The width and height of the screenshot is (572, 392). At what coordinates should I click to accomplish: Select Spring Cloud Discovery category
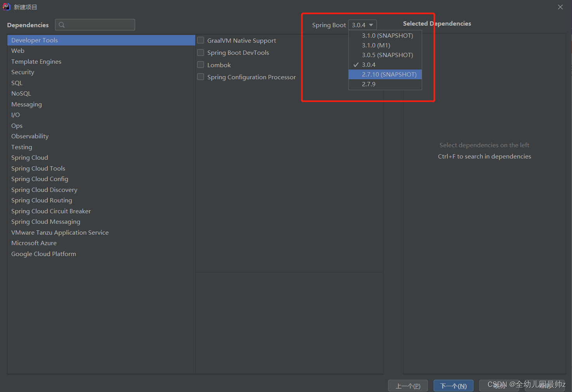[x=101, y=190]
